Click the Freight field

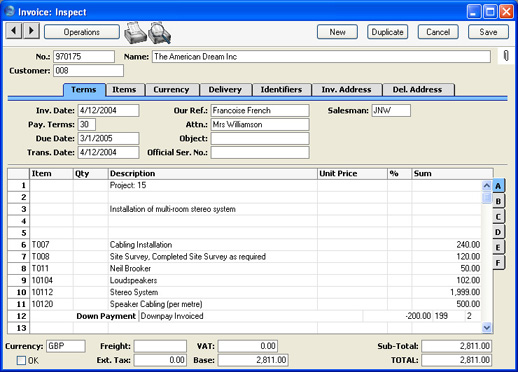tap(160, 346)
